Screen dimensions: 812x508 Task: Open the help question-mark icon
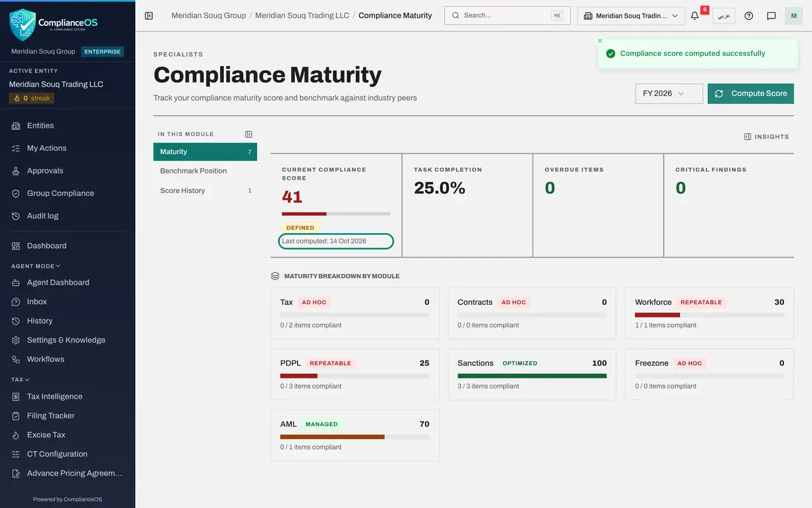[749, 16]
